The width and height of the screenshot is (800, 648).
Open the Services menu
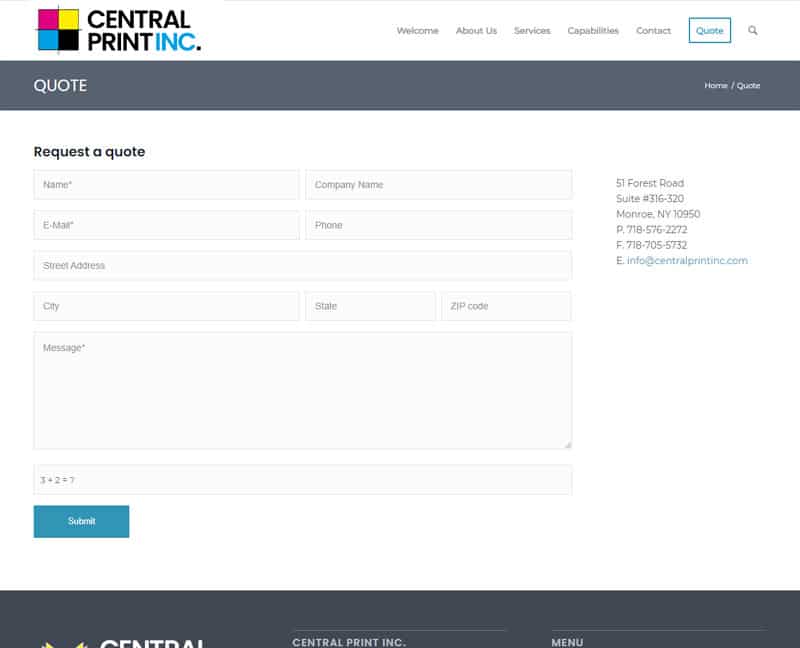coord(532,31)
